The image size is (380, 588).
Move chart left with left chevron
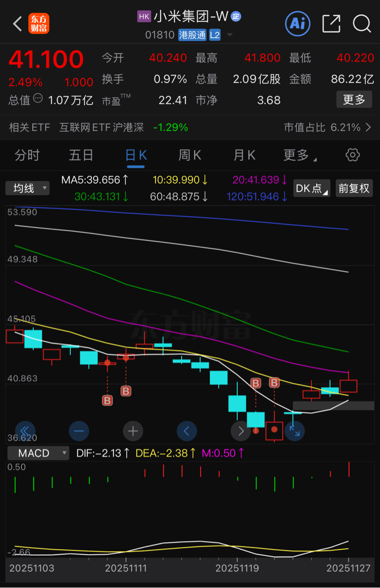(x=187, y=431)
